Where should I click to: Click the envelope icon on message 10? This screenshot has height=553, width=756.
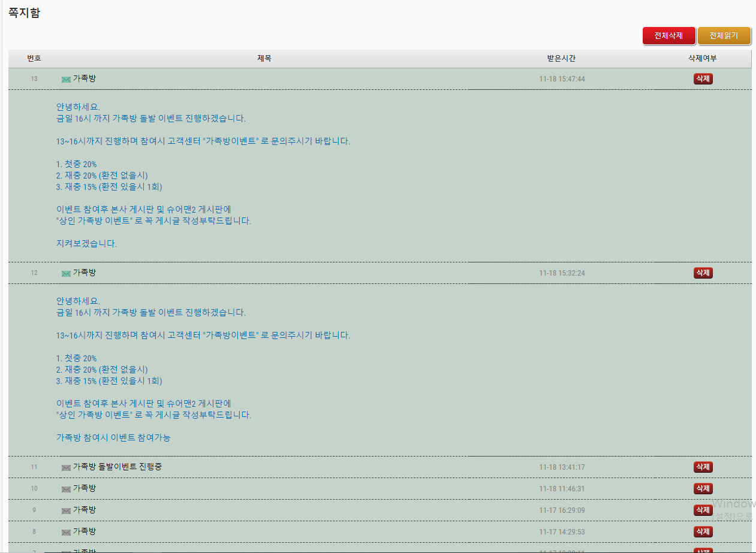pos(66,489)
